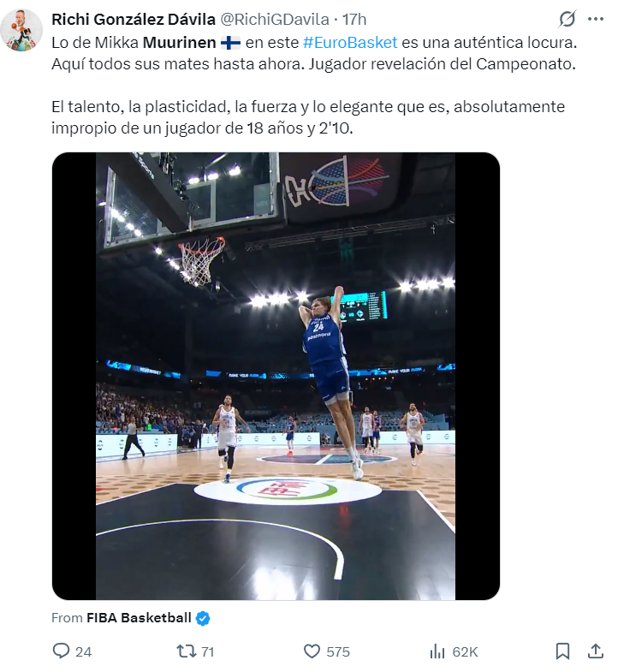Screen dimensions: 618x672
Task: View post analytics via bar chart icon
Action: tap(437, 651)
